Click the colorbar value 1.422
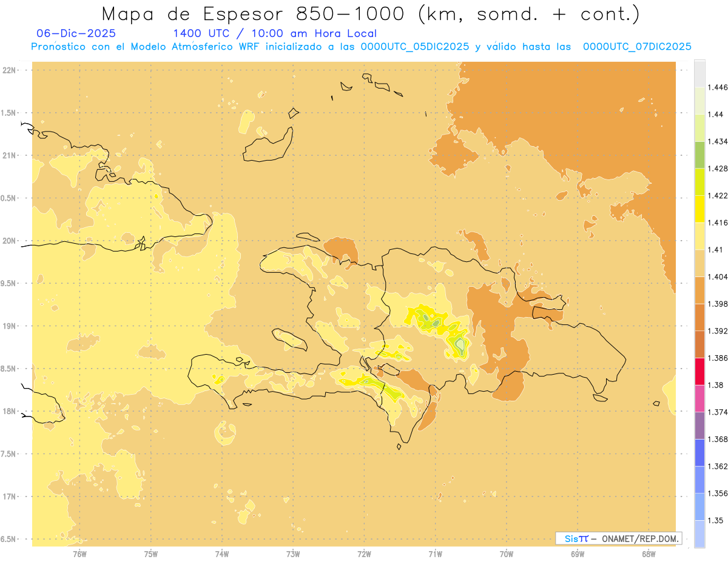Viewport: 728px width, 562px height. point(718,195)
